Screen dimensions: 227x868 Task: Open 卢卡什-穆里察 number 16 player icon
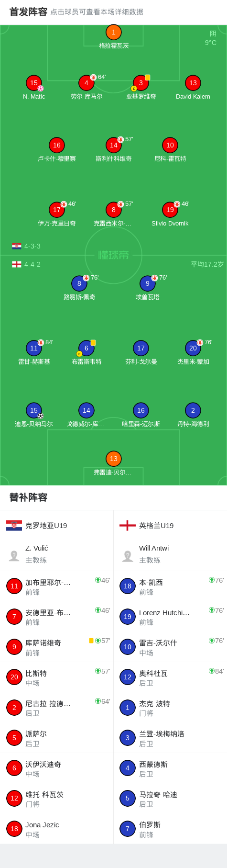pos(56,145)
